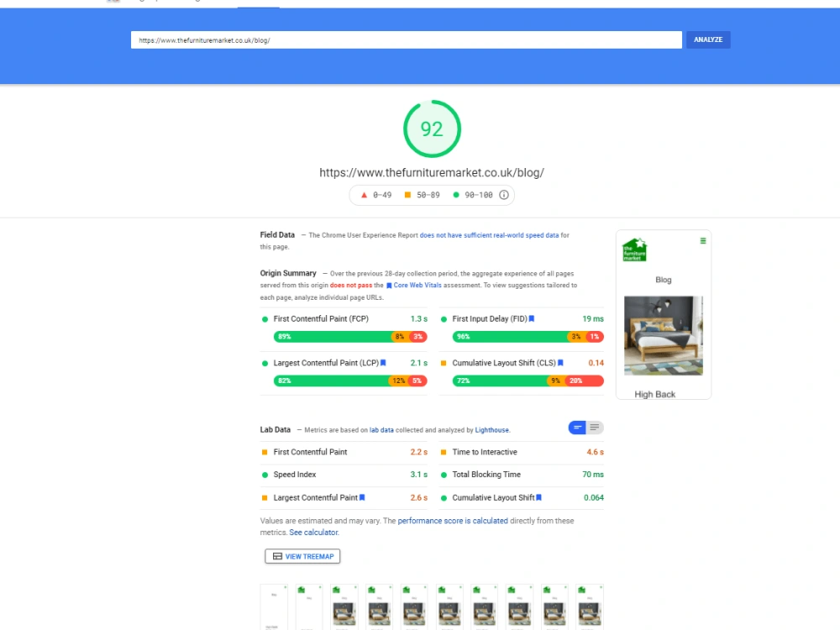Click the orange square beside lab Largest Contentful Paint

pos(265,497)
